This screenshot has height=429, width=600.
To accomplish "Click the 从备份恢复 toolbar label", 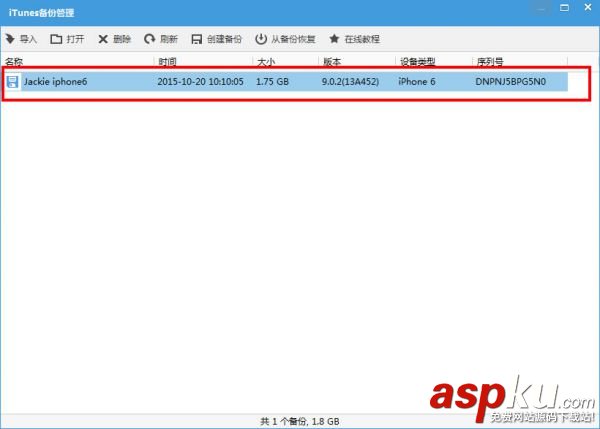I will (x=293, y=39).
